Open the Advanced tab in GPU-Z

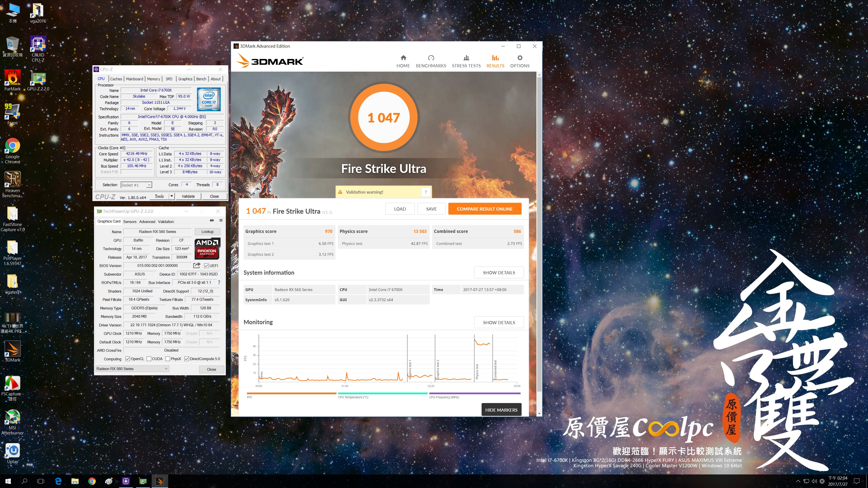tap(147, 222)
